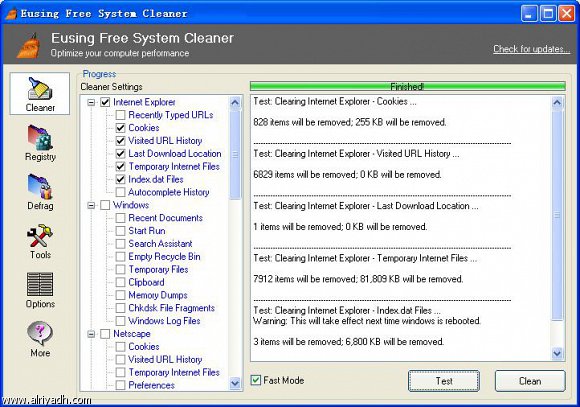Collapse the Internet Explorer tree node
Screen dimensions: 580x407
91,102
